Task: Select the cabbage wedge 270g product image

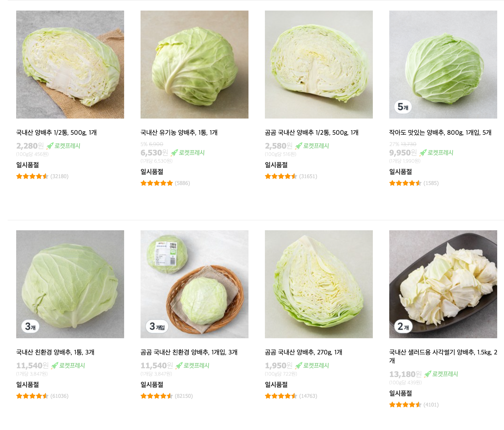Action: coord(319,284)
